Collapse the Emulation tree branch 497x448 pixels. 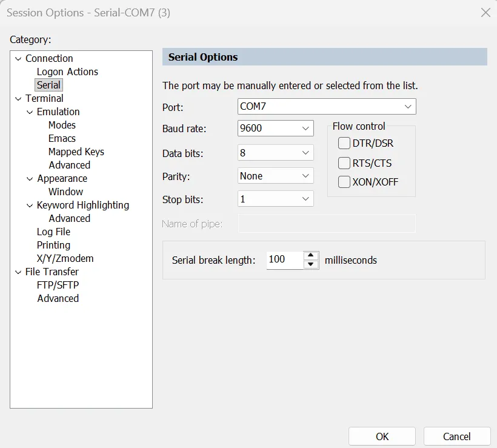30,112
